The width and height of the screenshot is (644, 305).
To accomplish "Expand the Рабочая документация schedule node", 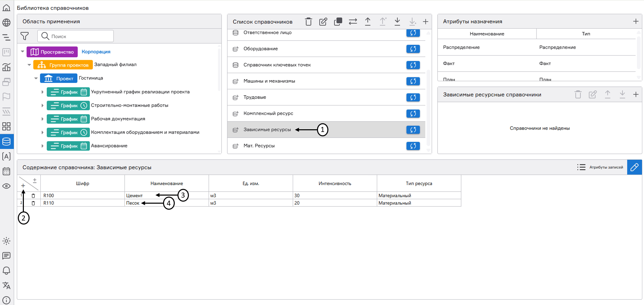I will point(42,119).
